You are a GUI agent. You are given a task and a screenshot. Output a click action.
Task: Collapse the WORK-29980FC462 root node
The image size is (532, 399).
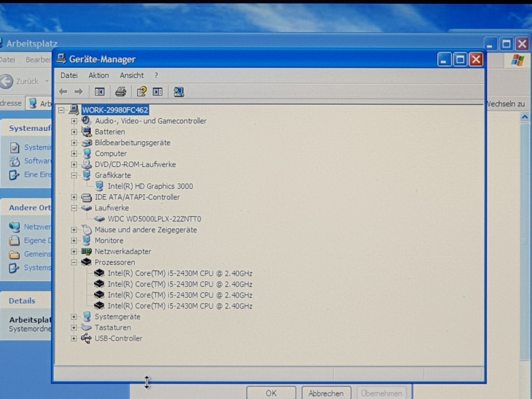click(61, 110)
